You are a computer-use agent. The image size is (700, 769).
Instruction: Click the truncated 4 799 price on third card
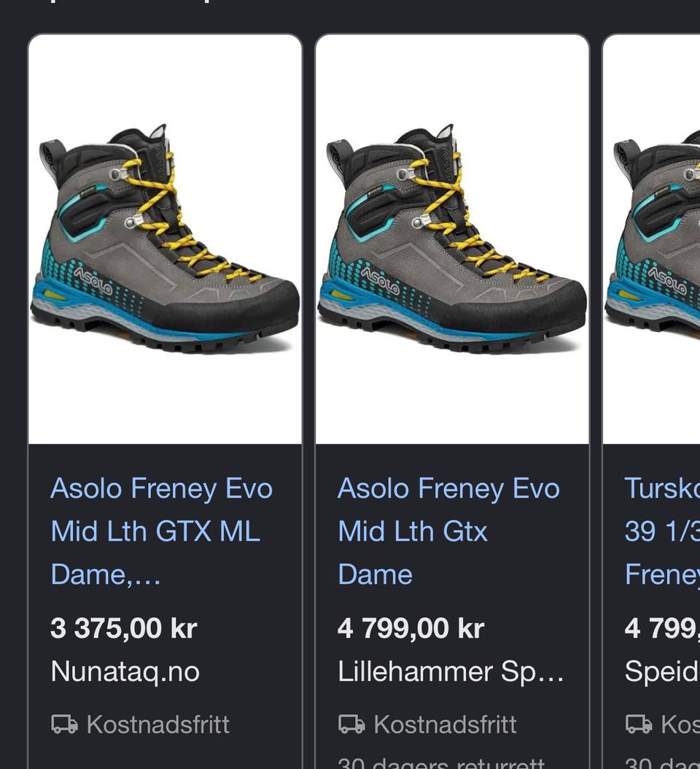click(x=662, y=628)
